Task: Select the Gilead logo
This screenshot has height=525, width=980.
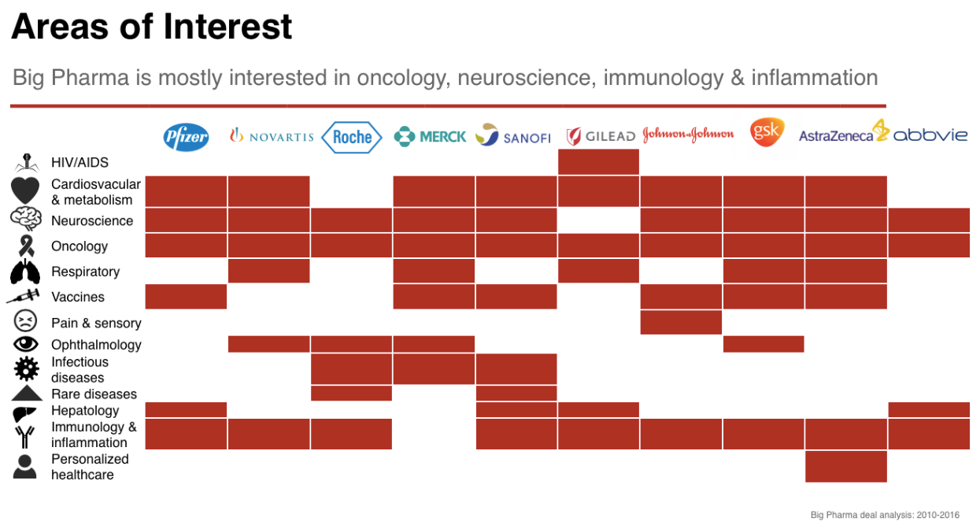Action: (x=600, y=136)
